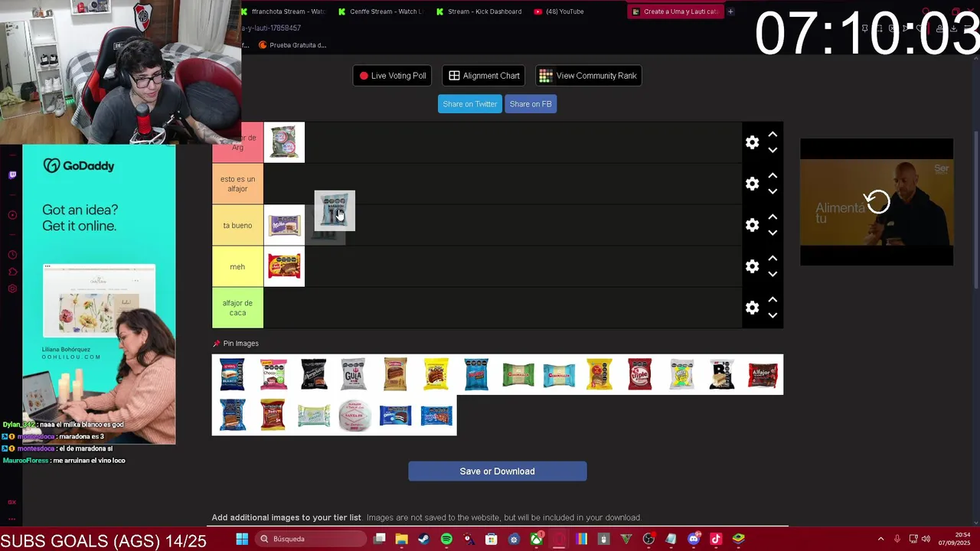Open Microsoft Store from the taskbar
This screenshot has height=551, width=980.
coord(492,539)
